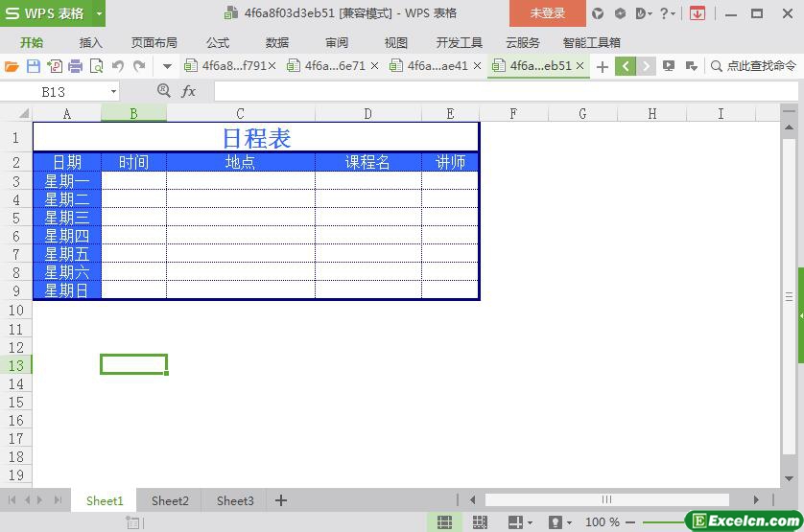Select the 讲师 header cell

click(x=450, y=162)
